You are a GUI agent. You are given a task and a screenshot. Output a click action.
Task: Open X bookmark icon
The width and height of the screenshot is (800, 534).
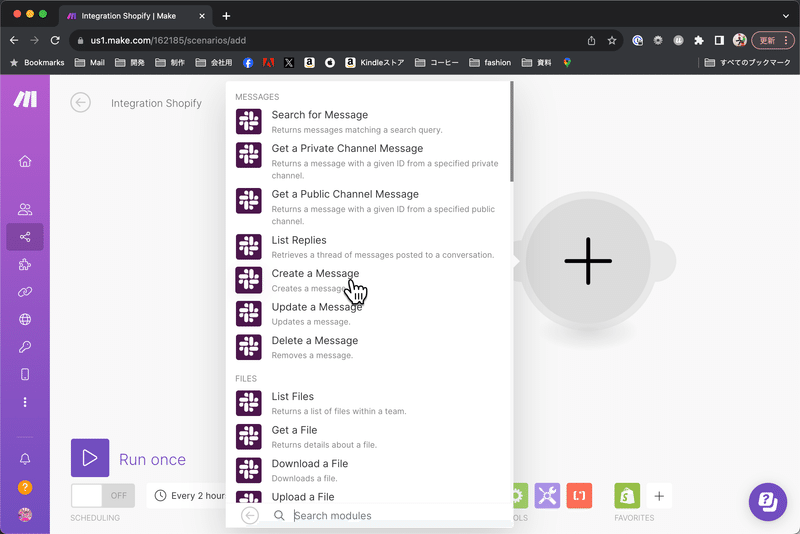point(289,62)
